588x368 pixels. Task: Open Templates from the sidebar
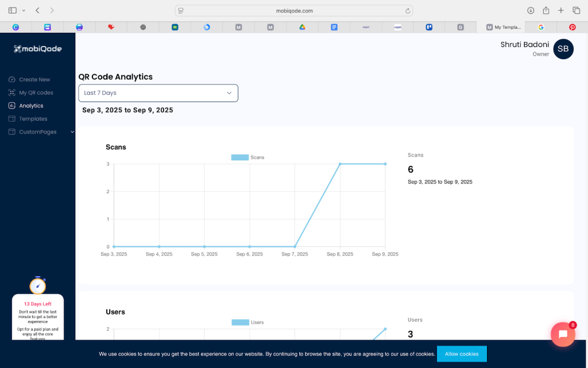pos(33,118)
